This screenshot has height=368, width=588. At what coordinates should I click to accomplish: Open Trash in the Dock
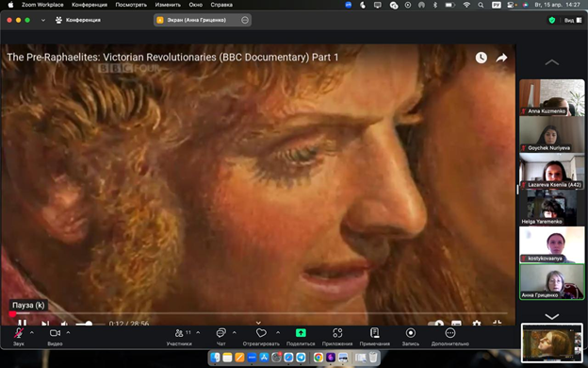click(373, 358)
